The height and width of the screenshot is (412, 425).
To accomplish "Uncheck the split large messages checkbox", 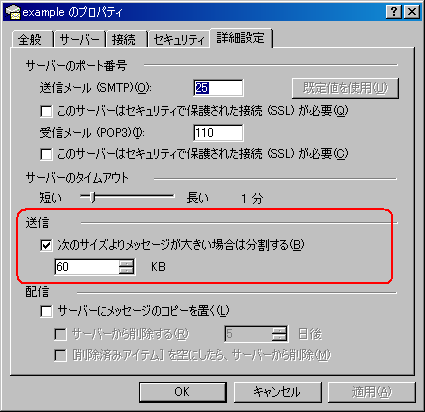I will (46, 245).
